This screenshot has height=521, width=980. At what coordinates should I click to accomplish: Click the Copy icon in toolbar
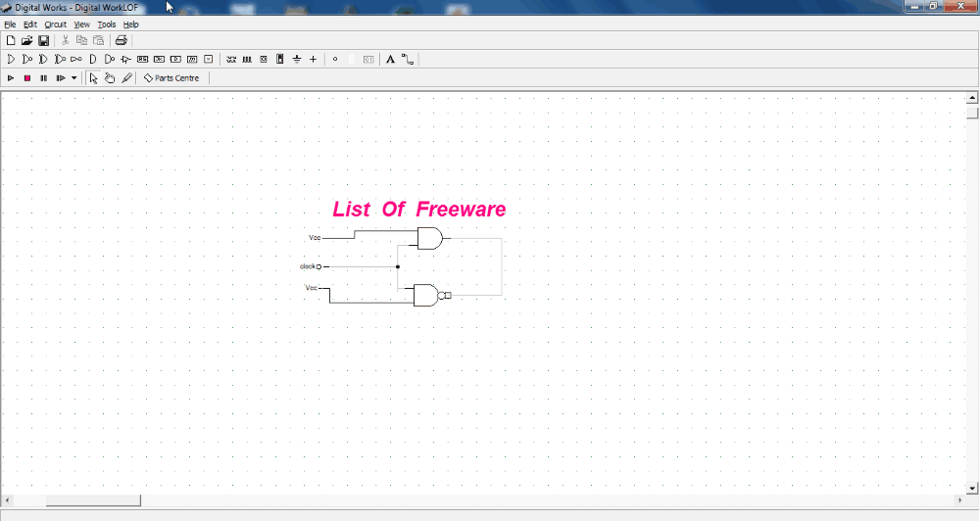click(81, 40)
